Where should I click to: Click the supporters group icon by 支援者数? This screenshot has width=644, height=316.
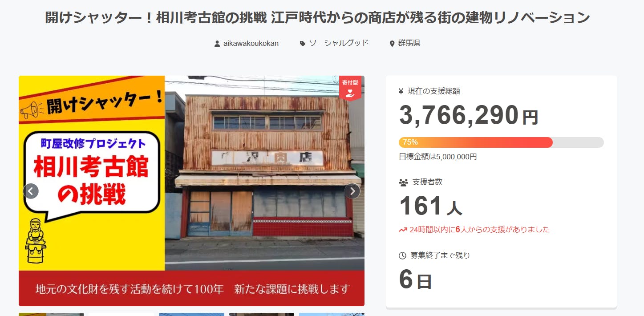click(x=403, y=182)
